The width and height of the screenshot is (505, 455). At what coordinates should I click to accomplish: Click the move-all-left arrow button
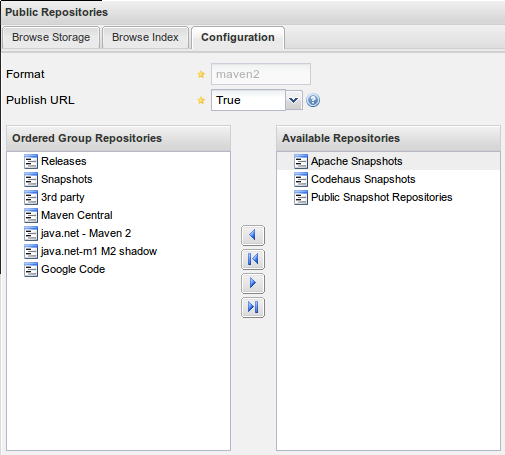click(x=253, y=259)
